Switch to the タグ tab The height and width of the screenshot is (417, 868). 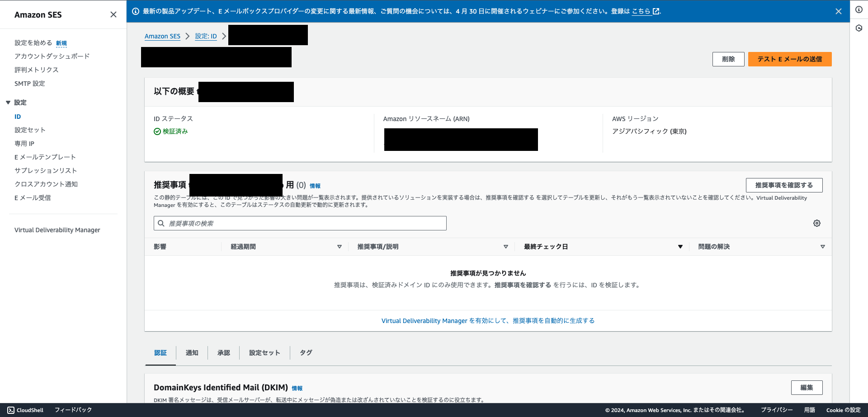click(306, 353)
